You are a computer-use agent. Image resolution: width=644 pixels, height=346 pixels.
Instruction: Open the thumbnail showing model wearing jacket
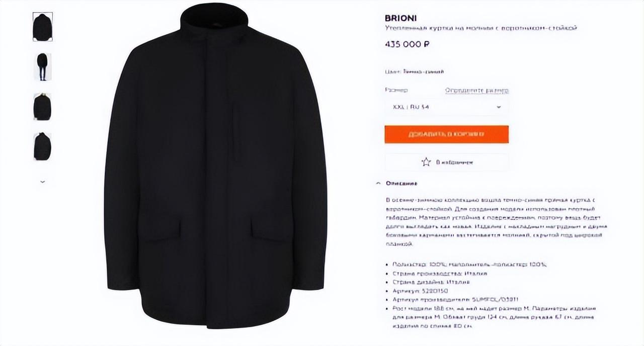[42, 67]
